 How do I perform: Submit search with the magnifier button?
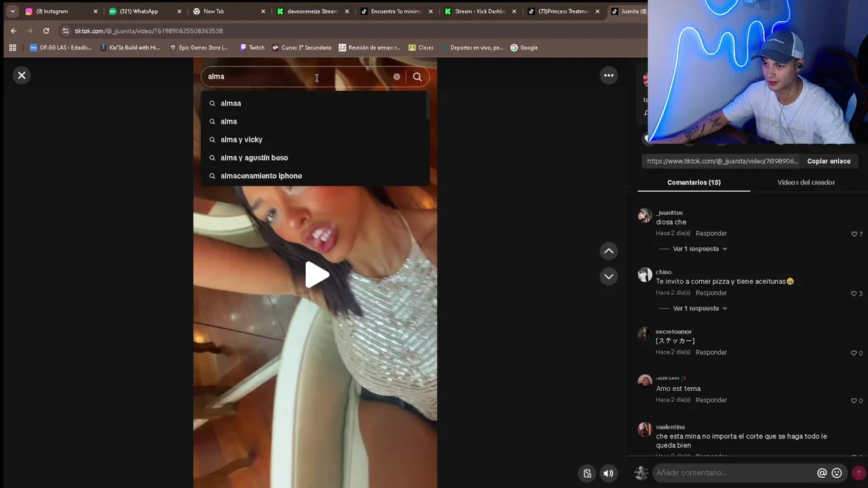click(417, 77)
